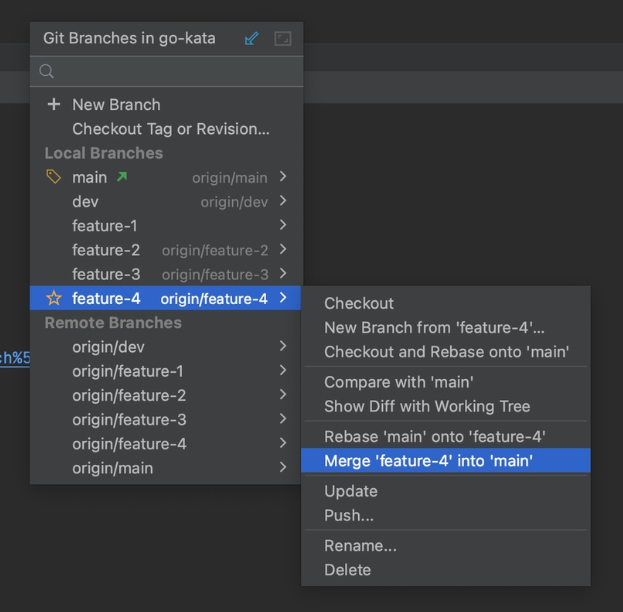
Task: Click the tag icon beside main branch
Action: pos(54,177)
